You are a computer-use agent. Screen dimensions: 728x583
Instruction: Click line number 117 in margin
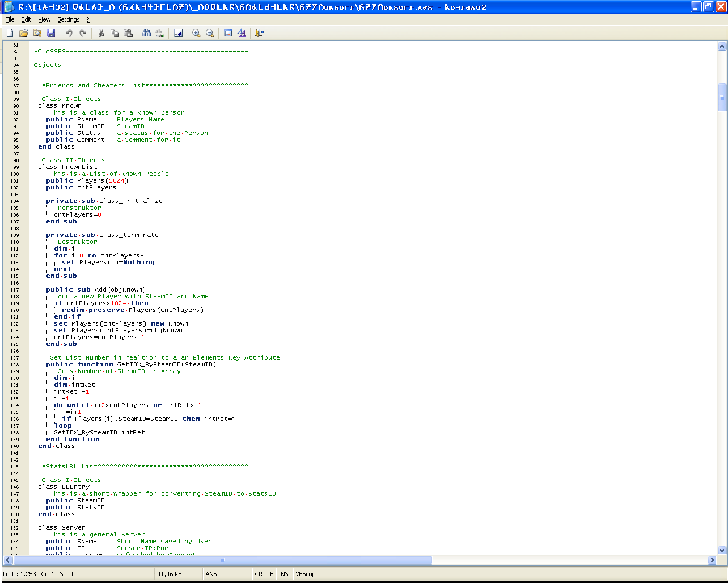click(x=16, y=289)
